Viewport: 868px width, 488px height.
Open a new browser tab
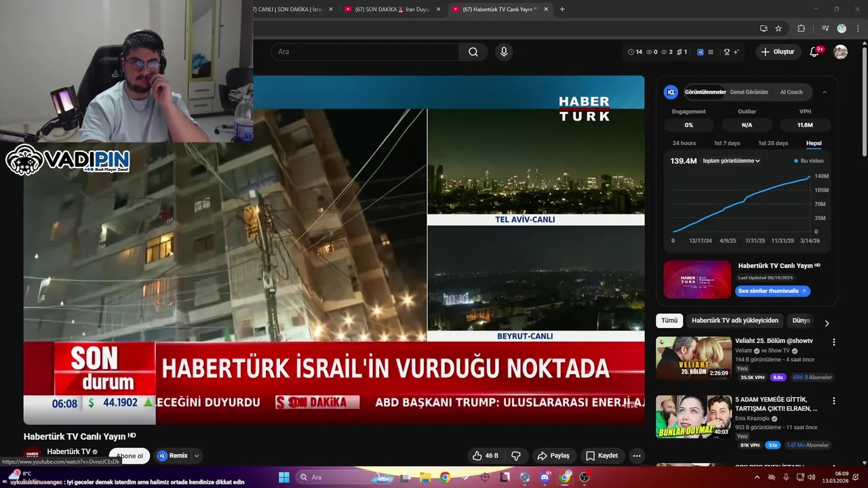pyautogui.click(x=562, y=9)
